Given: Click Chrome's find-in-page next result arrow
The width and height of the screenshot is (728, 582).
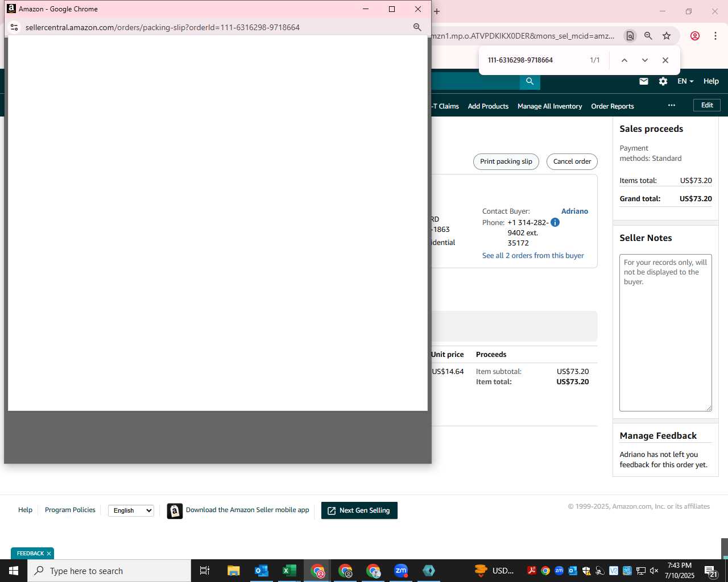Looking at the screenshot, I should pos(644,60).
